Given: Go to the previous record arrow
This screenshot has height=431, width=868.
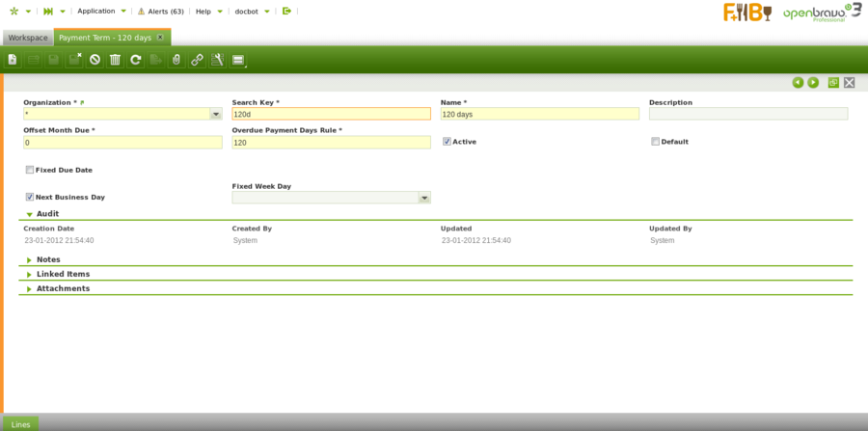Looking at the screenshot, I should point(798,83).
